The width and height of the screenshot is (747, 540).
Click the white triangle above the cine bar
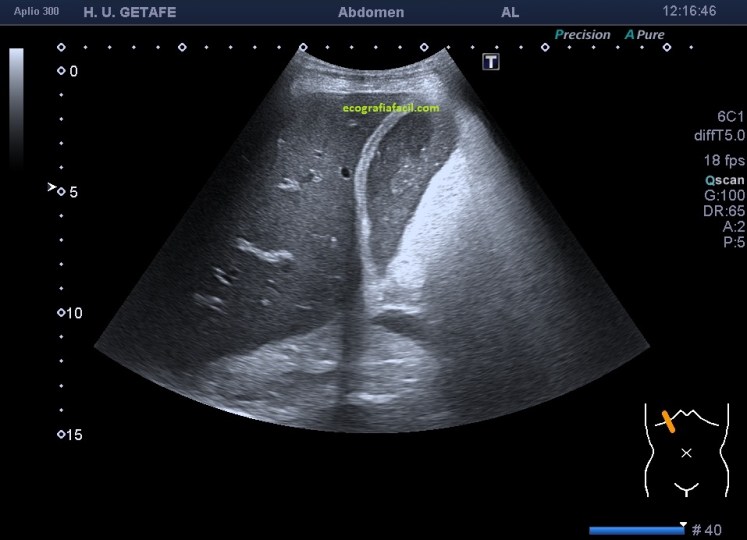pyautogui.click(x=683, y=523)
